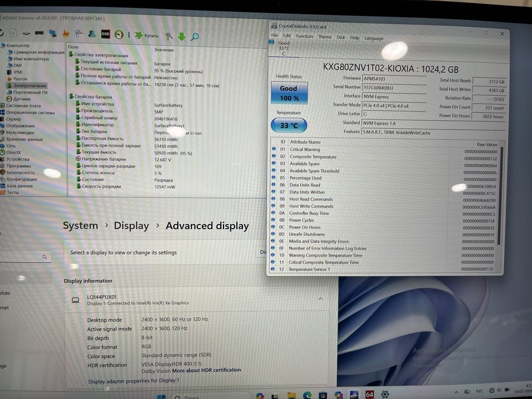
Task: Open the memory module benchmark icon in AIDA64
Action: point(39,33)
